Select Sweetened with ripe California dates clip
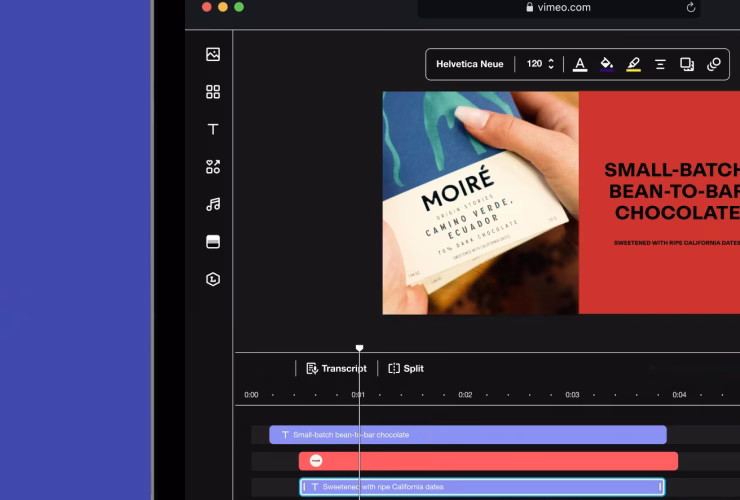The height and width of the screenshot is (500, 740). [x=482, y=487]
